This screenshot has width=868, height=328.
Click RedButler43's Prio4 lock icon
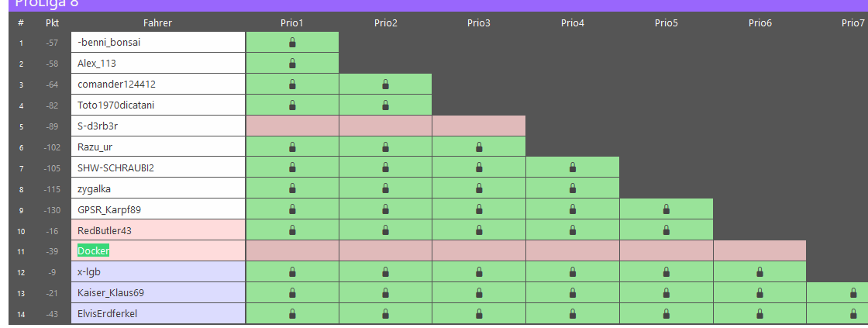573,230
